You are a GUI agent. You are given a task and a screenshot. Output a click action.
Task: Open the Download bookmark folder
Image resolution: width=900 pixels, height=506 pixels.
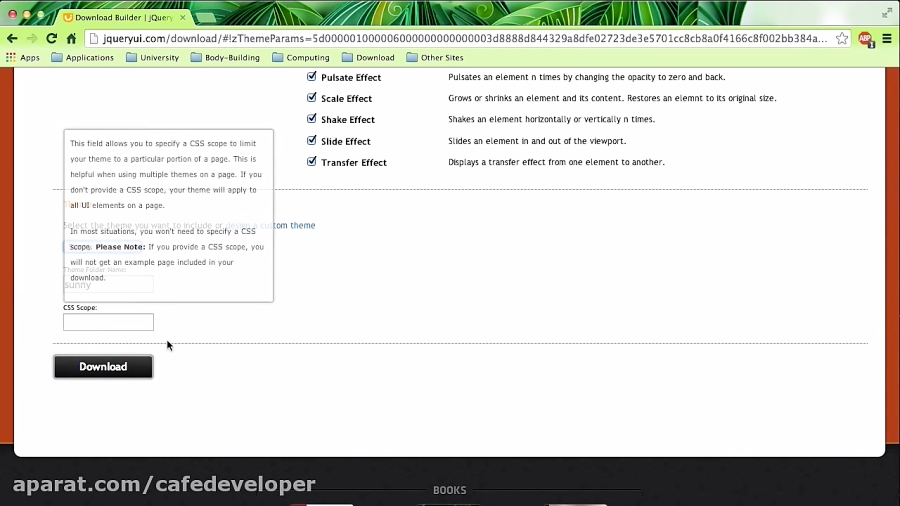click(368, 57)
